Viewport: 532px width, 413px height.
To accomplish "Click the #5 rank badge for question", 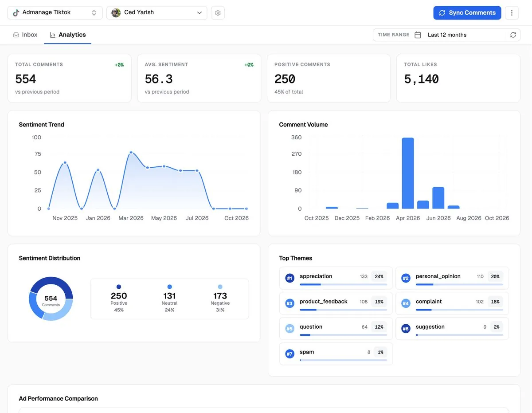I will pos(290,329).
